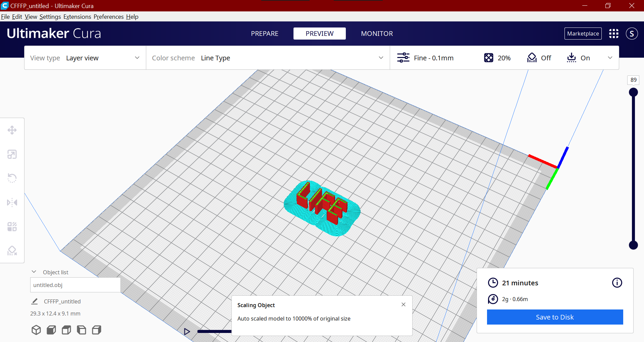Click the Save to Disk button
The height and width of the screenshot is (342, 644).
(555, 317)
